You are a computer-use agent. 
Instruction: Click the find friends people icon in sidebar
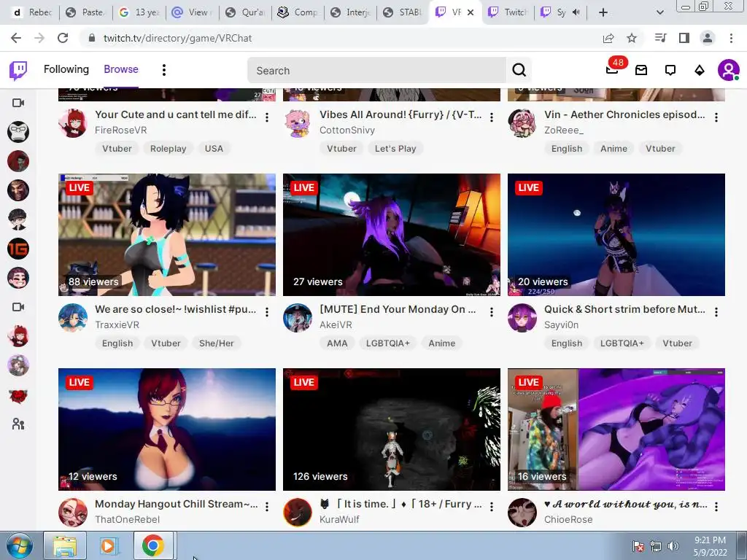point(18,424)
